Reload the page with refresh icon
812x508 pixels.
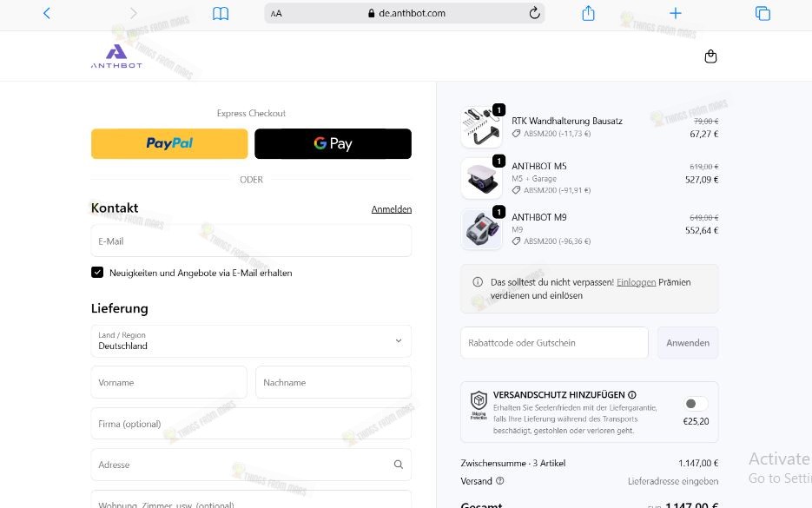(534, 13)
